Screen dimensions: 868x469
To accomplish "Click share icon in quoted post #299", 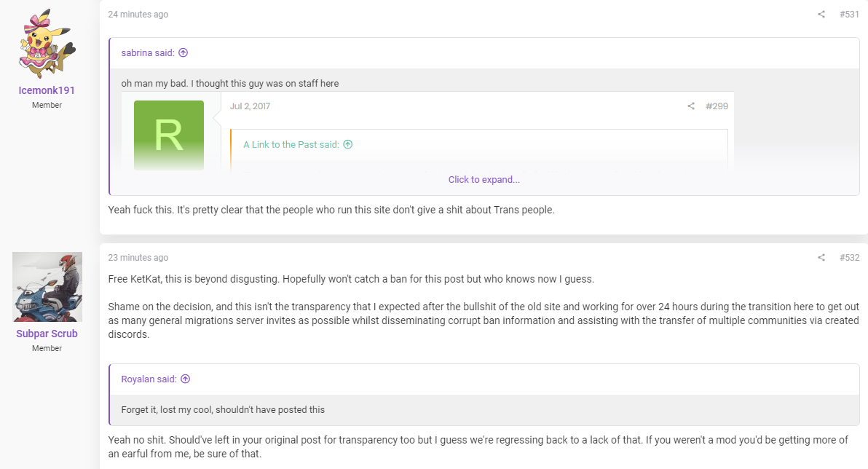I will coord(691,106).
